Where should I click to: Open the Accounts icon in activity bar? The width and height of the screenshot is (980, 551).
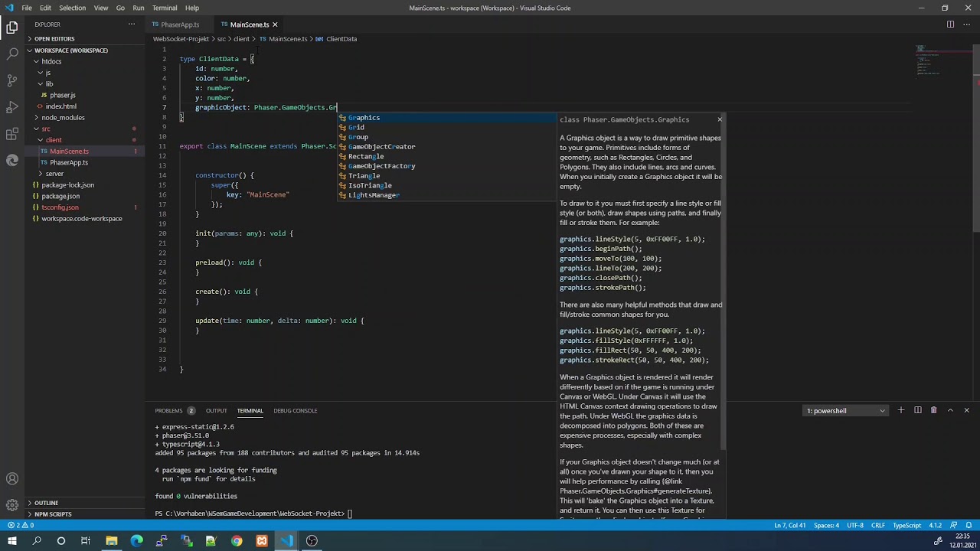coord(12,479)
